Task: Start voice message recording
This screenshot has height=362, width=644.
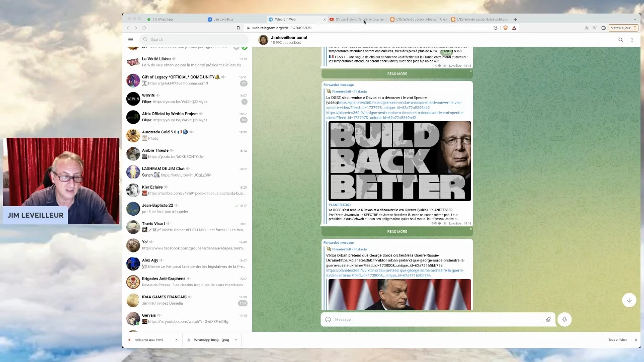Action: [x=565, y=319]
